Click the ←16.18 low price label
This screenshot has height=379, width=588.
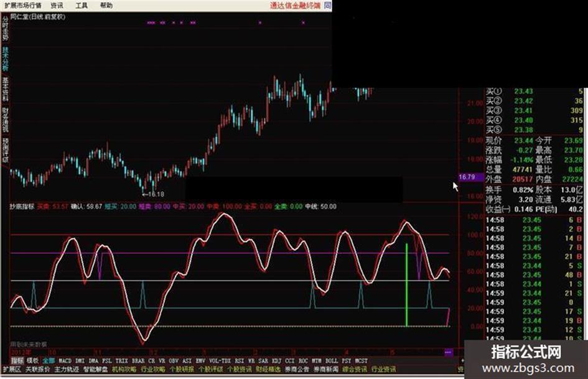point(153,194)
